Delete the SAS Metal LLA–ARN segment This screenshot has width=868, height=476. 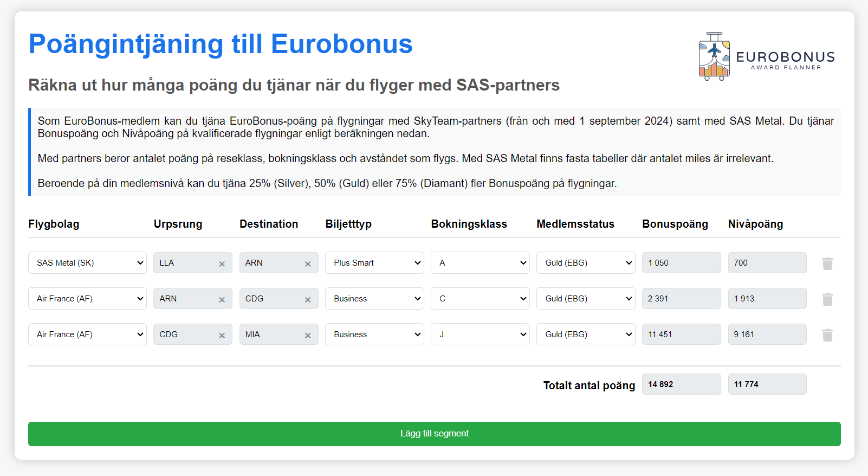827,263
